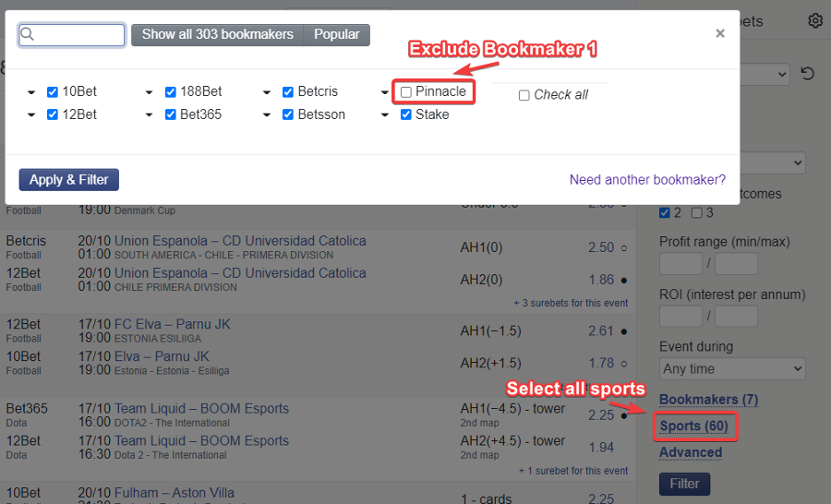Click odds 2.50 for AH1(0)
Screen dimensions: 831x504
click(601, 247)
